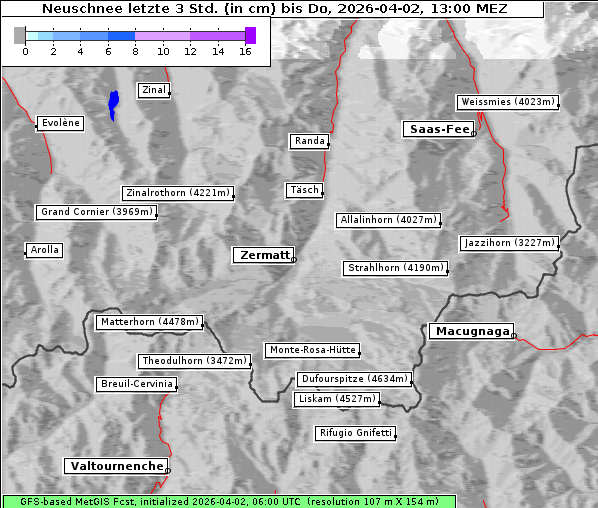Click the Strahlhorn (4190m) label
This screenshot has height=508, width=598.
[x=395, y=268]
